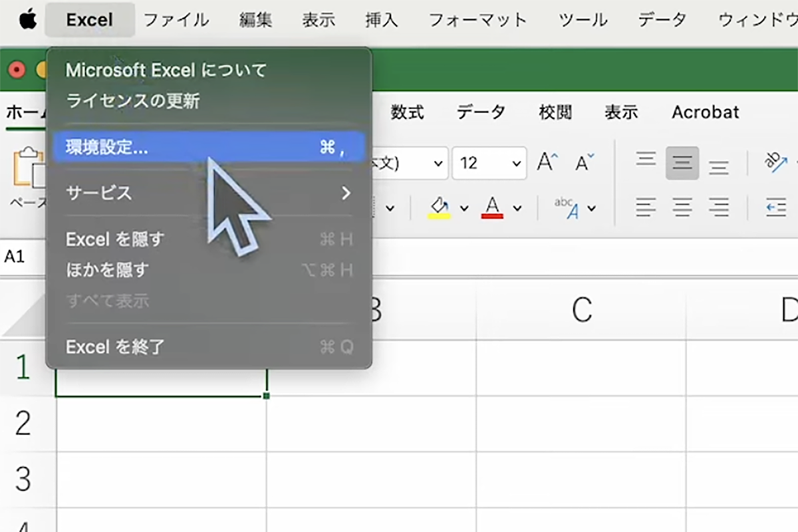Screen dimensions: 798x532
Task: Apply the yellow fill color swatch
Action: [439, 207]
